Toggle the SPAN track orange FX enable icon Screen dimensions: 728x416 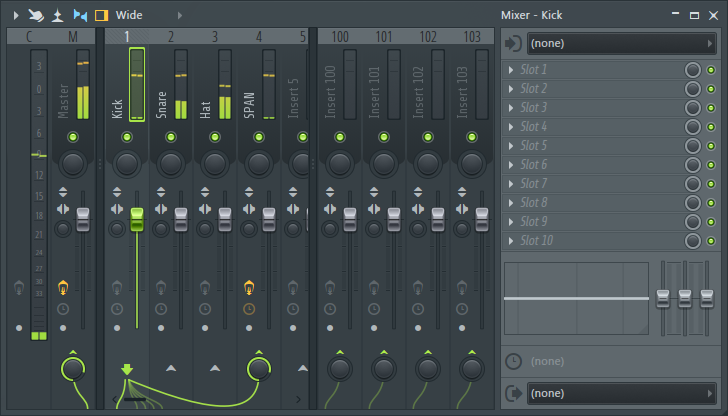tap(249, 288)
